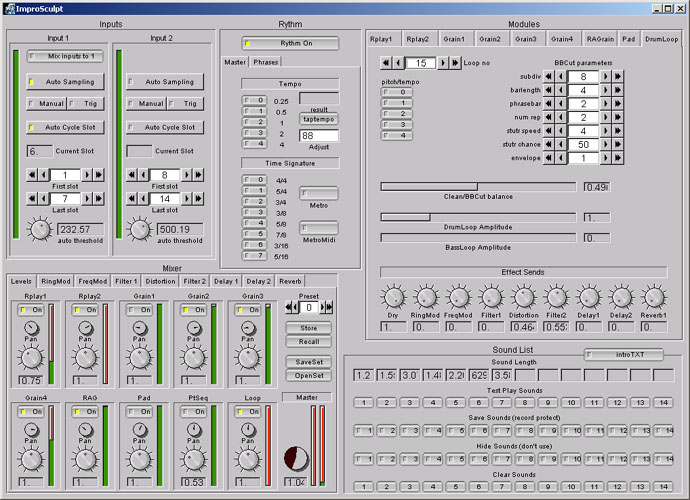Open the Grain1 module tab
This screenshot has width=690, height=500.
point(454,39)
